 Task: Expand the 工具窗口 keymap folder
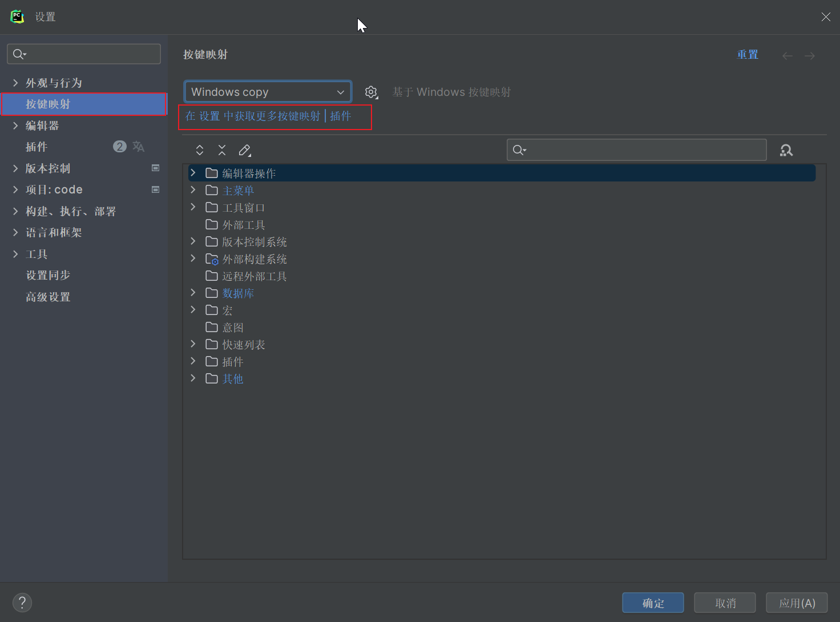pos(193,207)
